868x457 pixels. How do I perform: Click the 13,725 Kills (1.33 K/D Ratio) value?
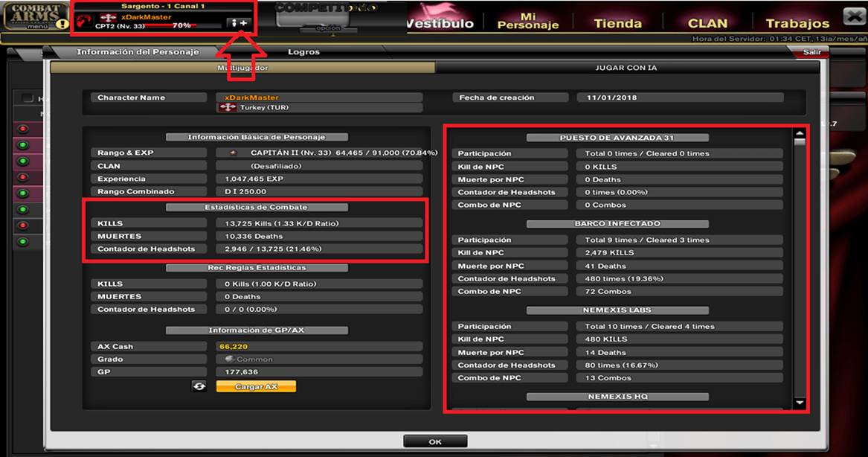point(282,223)
